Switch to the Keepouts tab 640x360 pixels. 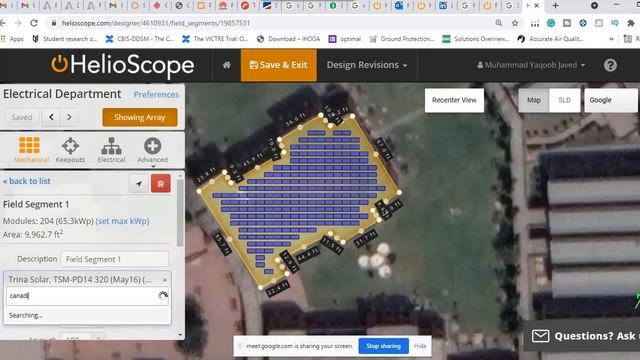point(70,149)
